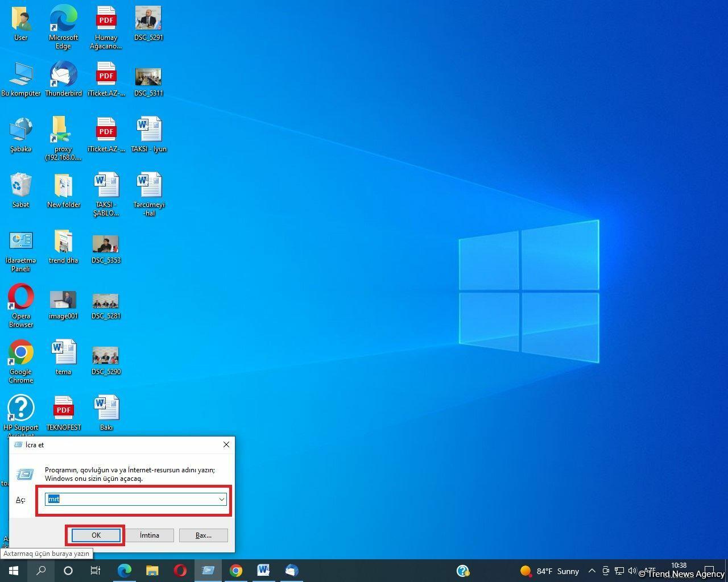Open Şəbəkə network icon

[x=21, y=135]
